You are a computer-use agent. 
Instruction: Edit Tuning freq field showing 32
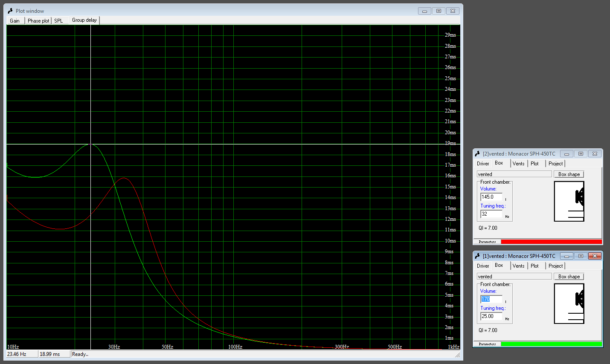(491, 214)
